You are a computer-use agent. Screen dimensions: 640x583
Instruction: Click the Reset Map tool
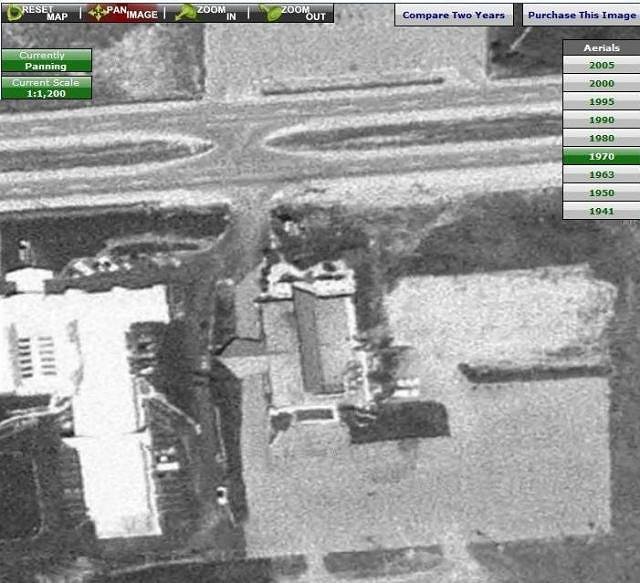coord(39,12)
